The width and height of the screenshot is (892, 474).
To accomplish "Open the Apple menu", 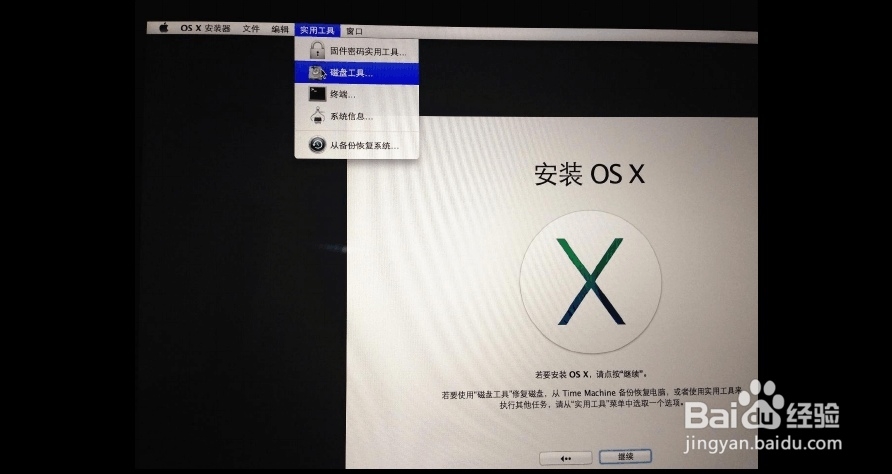I will (x=164, y=28).
